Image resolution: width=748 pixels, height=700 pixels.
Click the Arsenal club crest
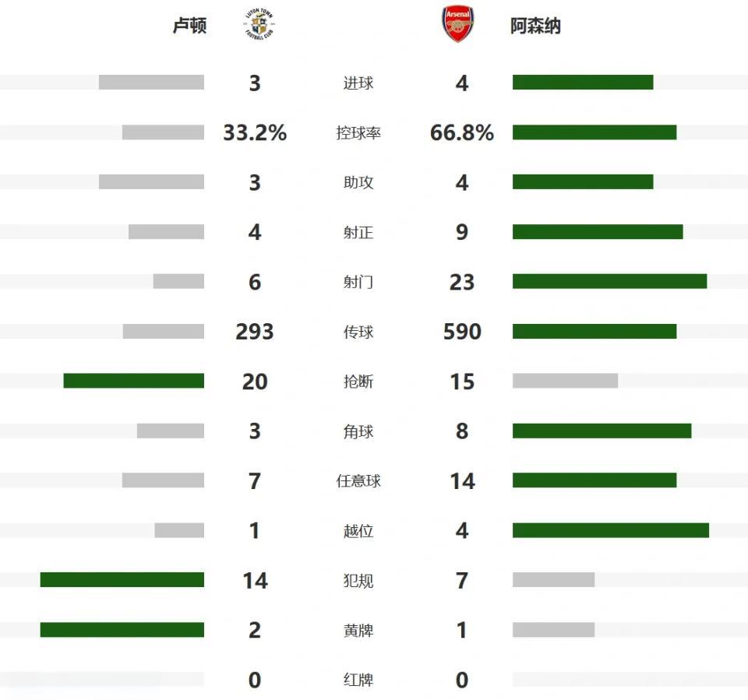coord(457,24)
